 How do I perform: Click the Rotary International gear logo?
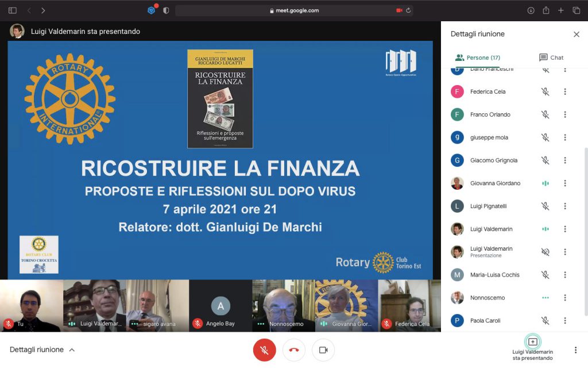point(69,99)
